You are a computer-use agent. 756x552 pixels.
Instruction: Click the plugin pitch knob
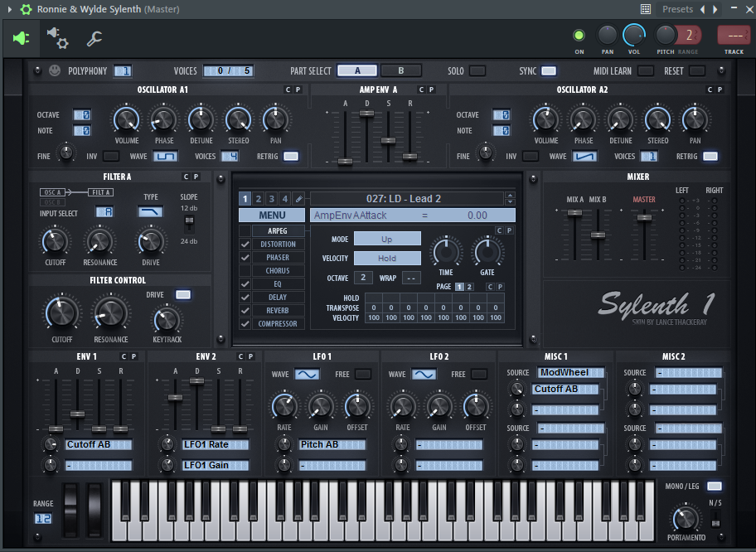[666, 35]
